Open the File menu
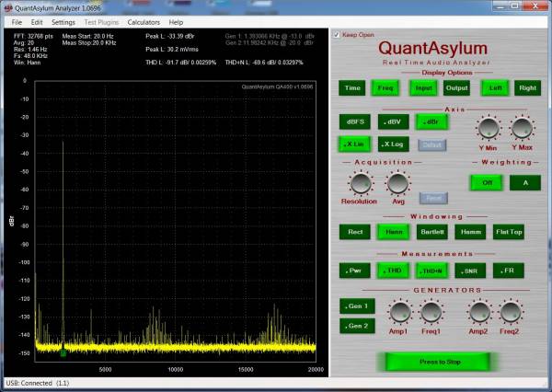This screenshot has width=552, height=392. click(17, 22)
